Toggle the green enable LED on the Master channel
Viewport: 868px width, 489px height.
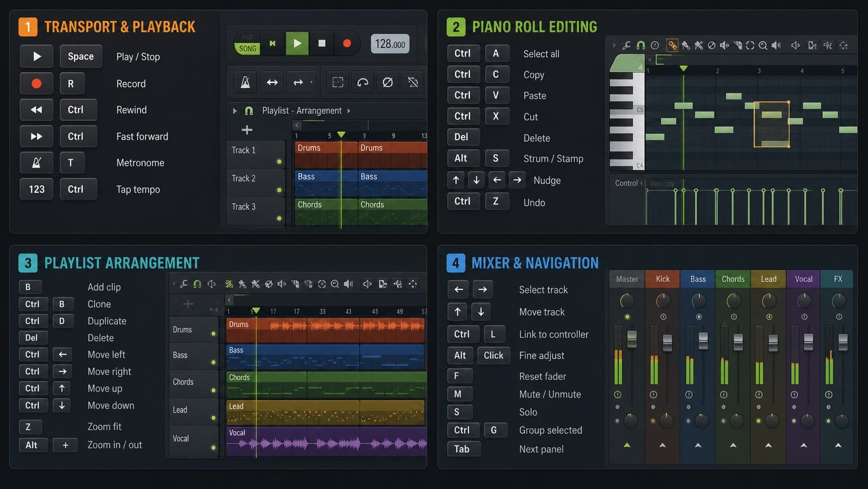[x=627, y=317]
